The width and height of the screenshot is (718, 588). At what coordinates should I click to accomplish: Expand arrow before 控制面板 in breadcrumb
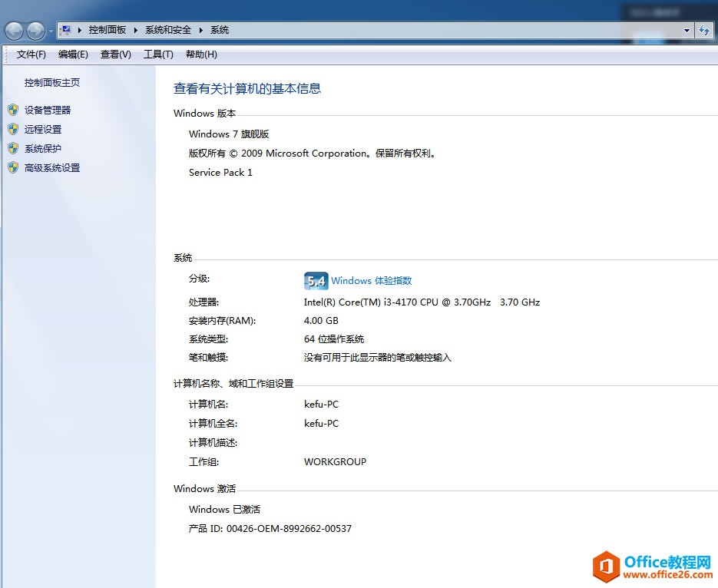79,30
